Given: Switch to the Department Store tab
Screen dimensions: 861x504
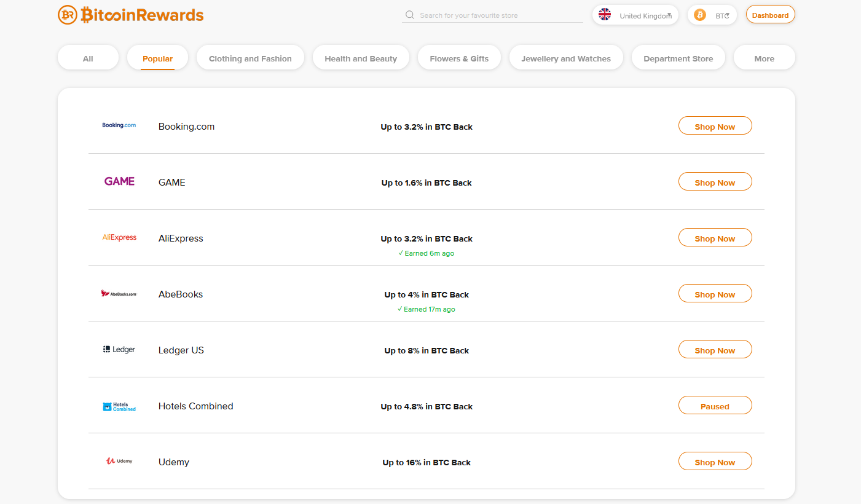Looking at the screenshot, I should [x=678, y=58].
